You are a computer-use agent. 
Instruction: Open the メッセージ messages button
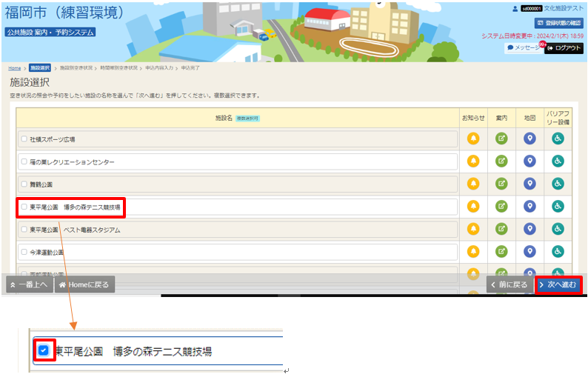coord(524,47)
